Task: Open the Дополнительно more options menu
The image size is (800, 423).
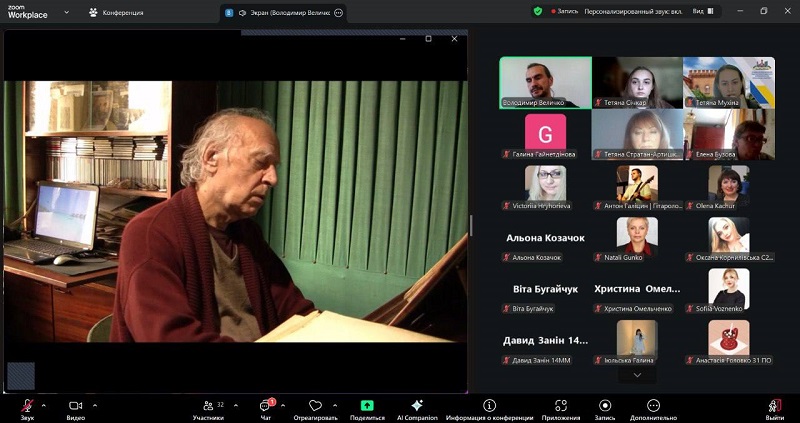Action: 653,406
